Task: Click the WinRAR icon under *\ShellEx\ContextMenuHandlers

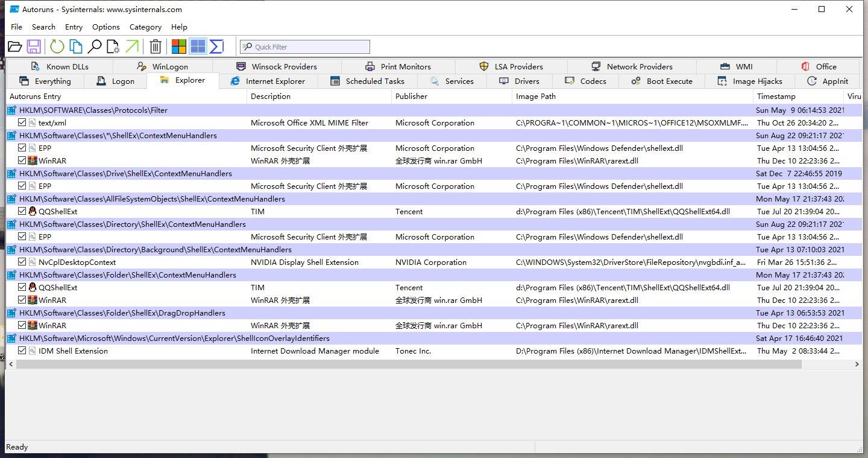Action: point(33,161)
